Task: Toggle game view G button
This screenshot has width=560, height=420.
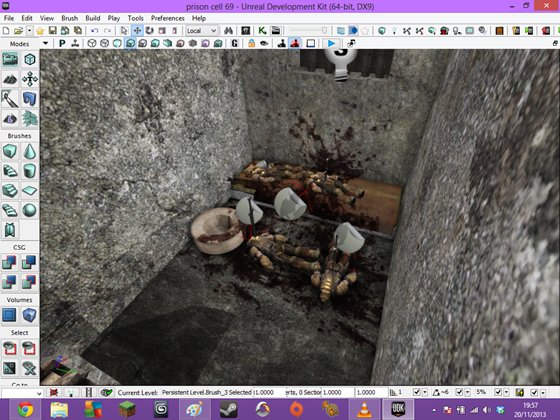Action: point(235,44)
